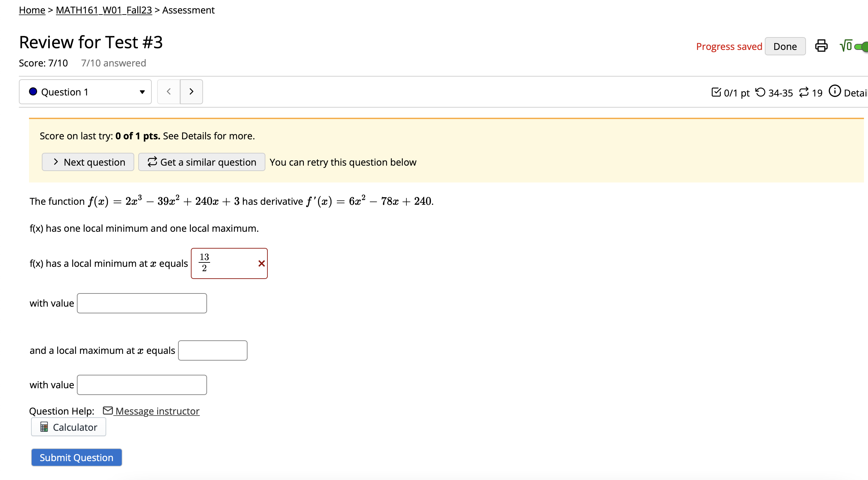Clear the red X on the incorrect answer
Viewport: 868px width, 480px height.
261,263
